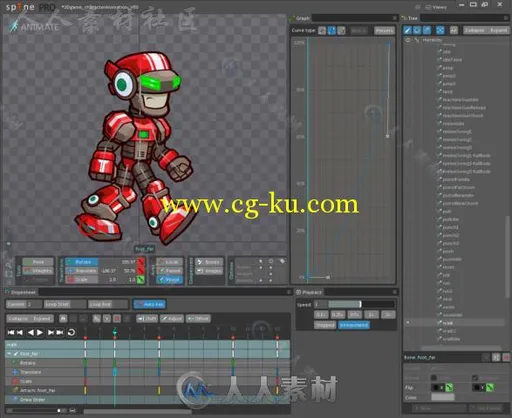Viewport: 512px width, 418px height.
Task: Enable the Auto Key button
Action: (x=149, y=304)
